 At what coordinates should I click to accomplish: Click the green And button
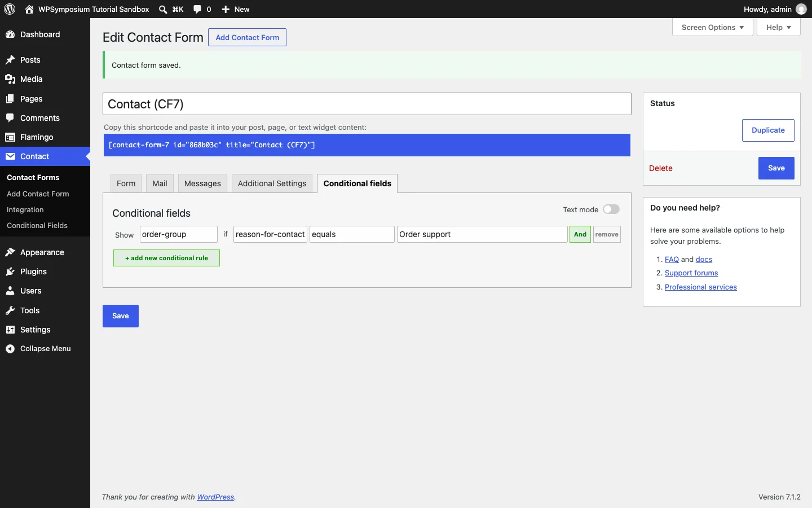[x=580, y=234]
